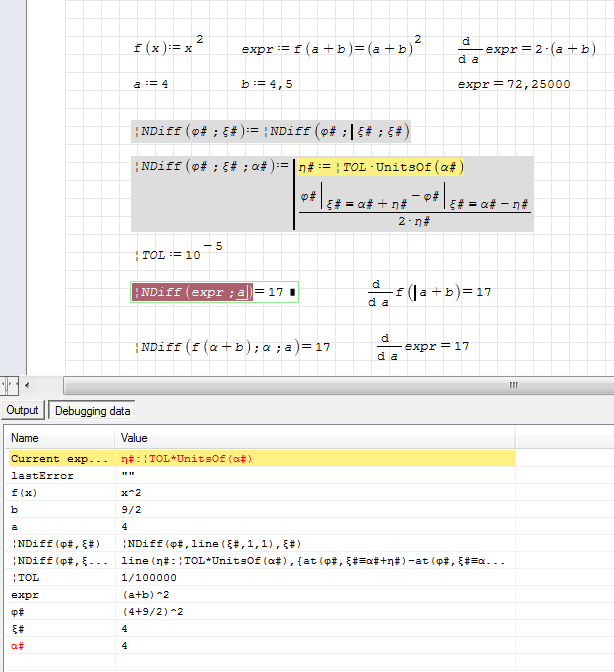Click the black resize marker after NDiff(expr;a)=17
614x672 pixels.
[292, 293]
